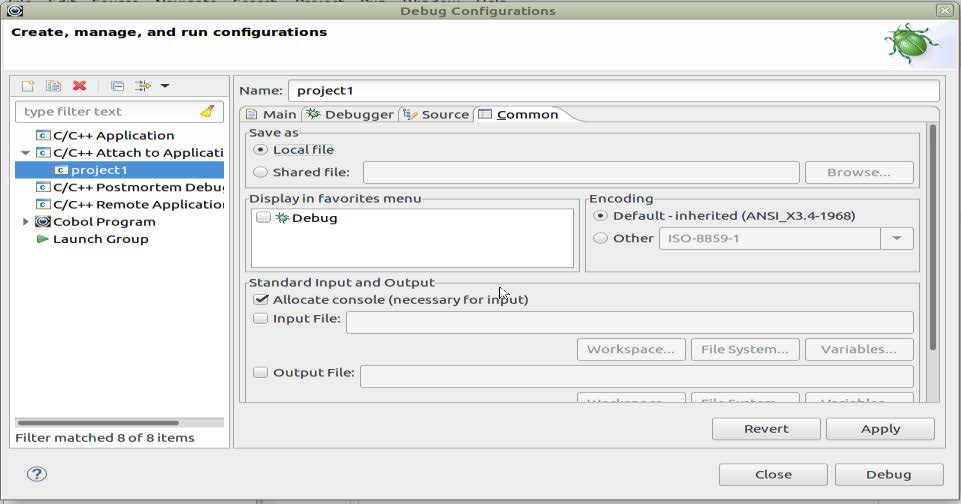This screenshot has height=504, width=961.
Task: Switch to the Debugger tab
Action: (x=350, y=114)
